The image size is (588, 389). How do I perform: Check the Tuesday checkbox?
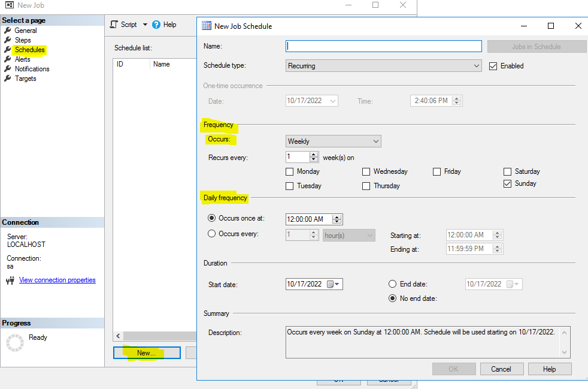click(x=289, y=186)
